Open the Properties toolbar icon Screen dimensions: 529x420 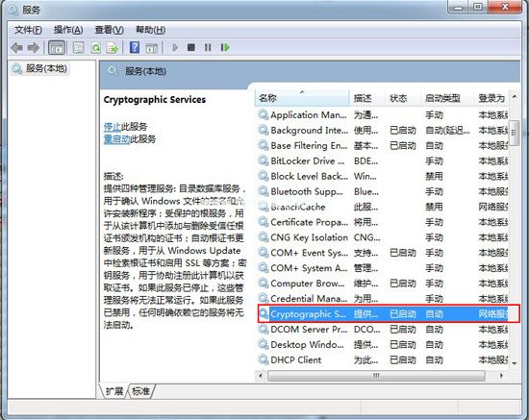pos(79,48)
